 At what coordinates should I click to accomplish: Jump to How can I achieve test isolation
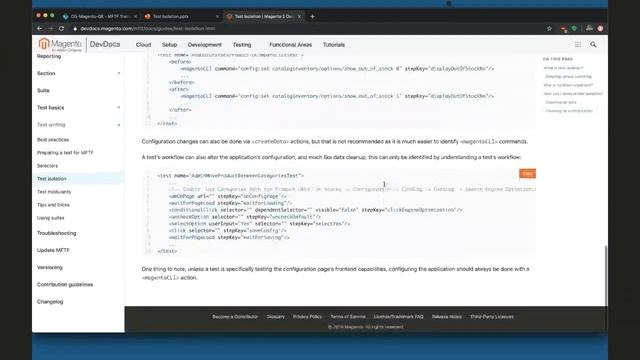(x=573, y=93)
